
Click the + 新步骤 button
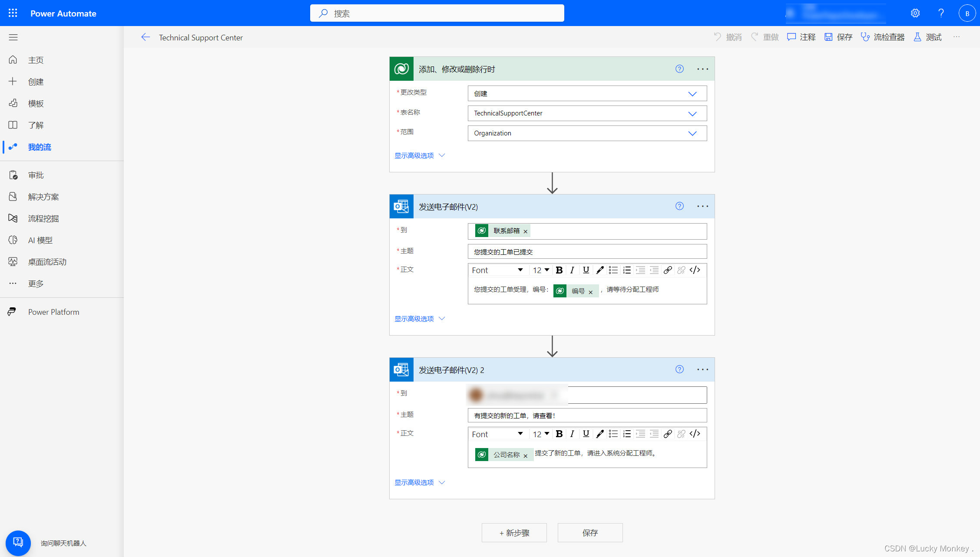pyautogui.click(x=514, y=533)
